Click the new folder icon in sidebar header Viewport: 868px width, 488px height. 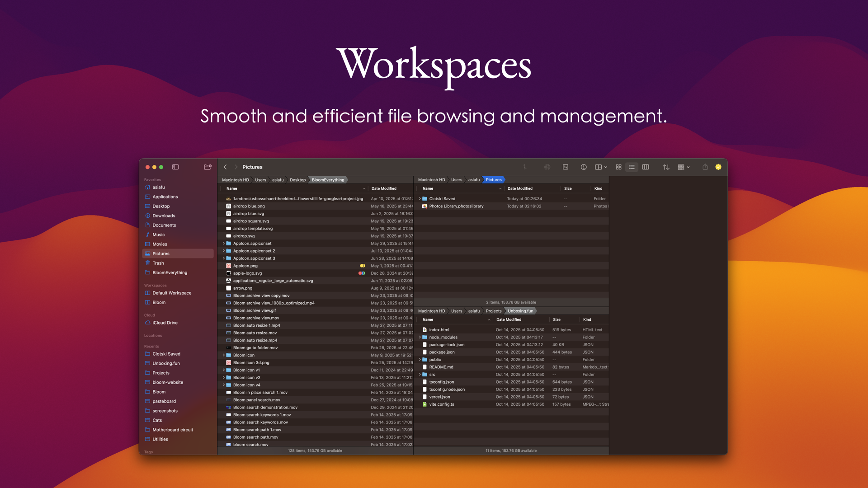(x=208, y=167)
